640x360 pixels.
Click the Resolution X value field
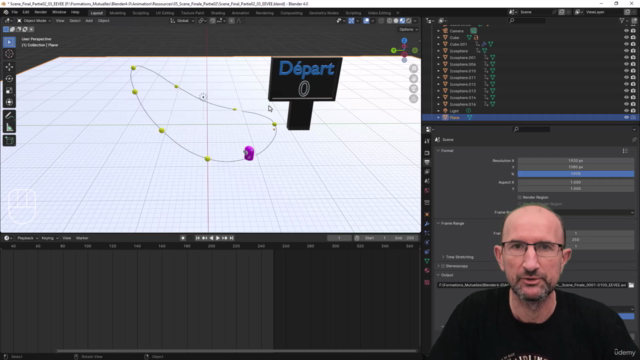[576, 161]
